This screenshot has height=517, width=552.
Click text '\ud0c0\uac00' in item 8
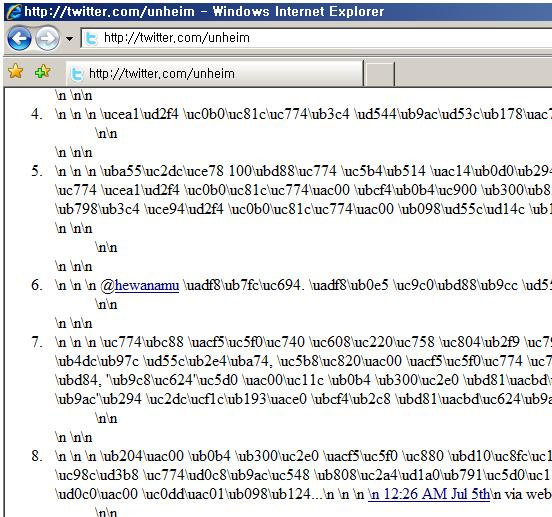[x=96, y=494]
